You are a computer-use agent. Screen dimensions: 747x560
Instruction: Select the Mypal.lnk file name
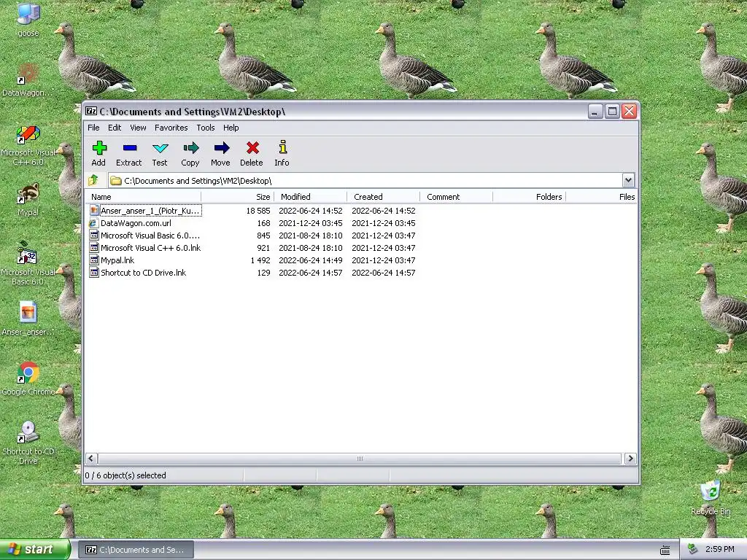point(117,260)
